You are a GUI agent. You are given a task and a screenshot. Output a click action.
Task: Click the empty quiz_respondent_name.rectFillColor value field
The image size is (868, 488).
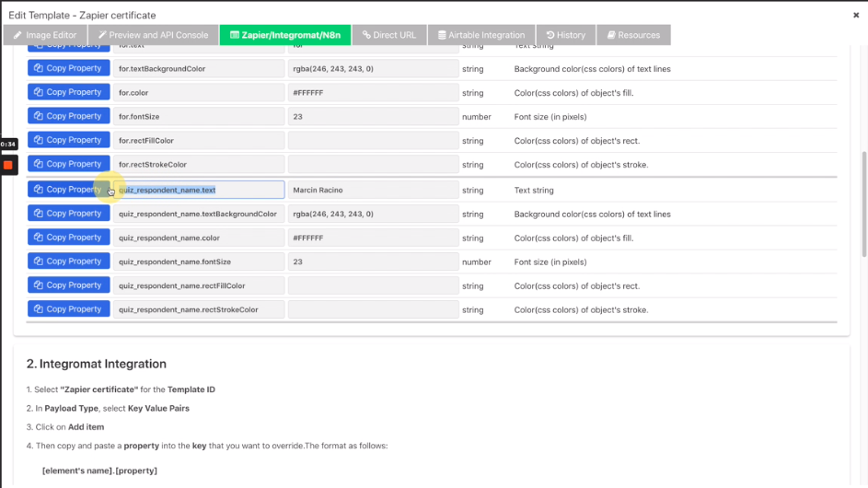373,285
